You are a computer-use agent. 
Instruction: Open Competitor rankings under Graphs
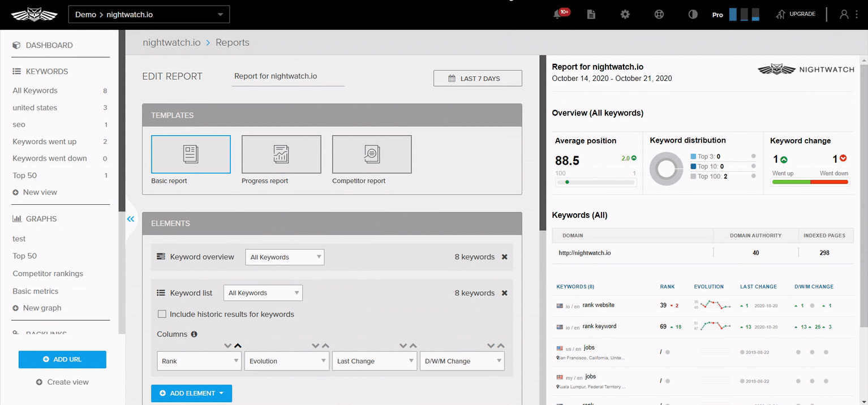tap(46, 273)
